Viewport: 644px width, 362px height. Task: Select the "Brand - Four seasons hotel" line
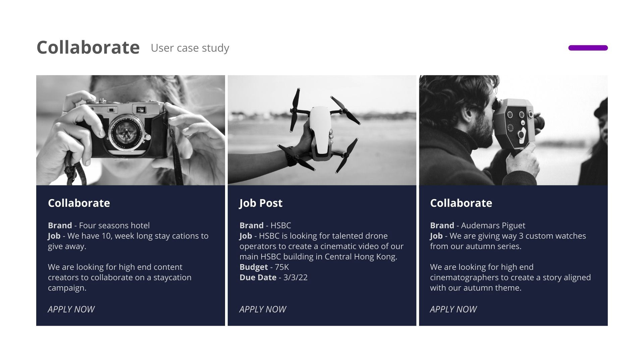(99, 226)
